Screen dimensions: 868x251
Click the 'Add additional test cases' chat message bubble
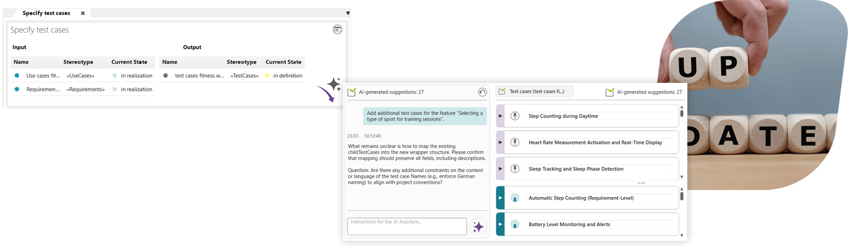[x=425, y=116]
